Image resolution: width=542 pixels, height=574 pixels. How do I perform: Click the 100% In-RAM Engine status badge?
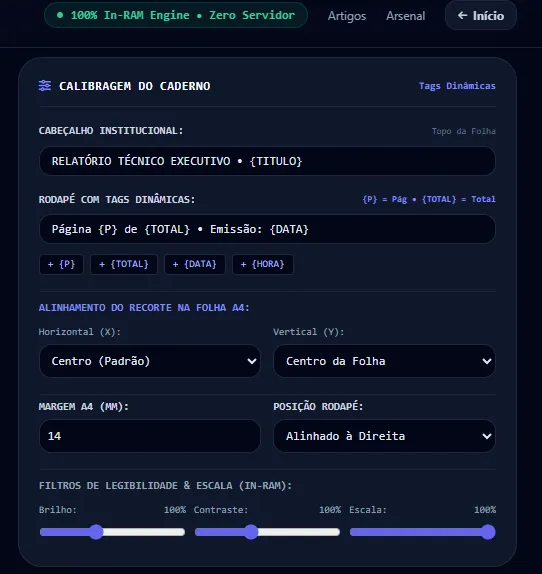176,15
